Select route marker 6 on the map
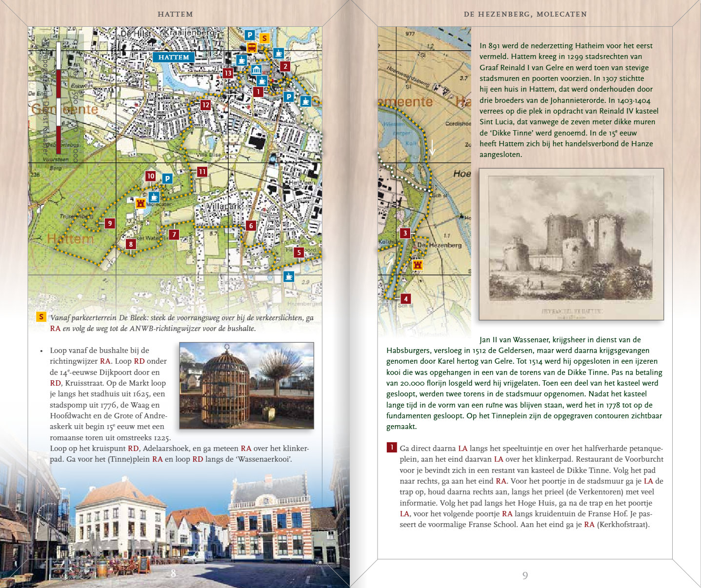701x588 pixels. point(251,225)
